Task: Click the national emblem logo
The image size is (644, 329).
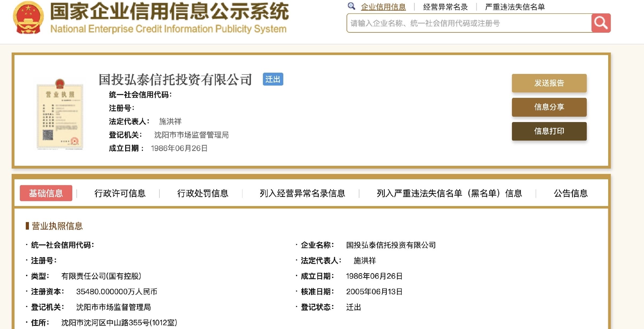Action: [x=28, y=18]
